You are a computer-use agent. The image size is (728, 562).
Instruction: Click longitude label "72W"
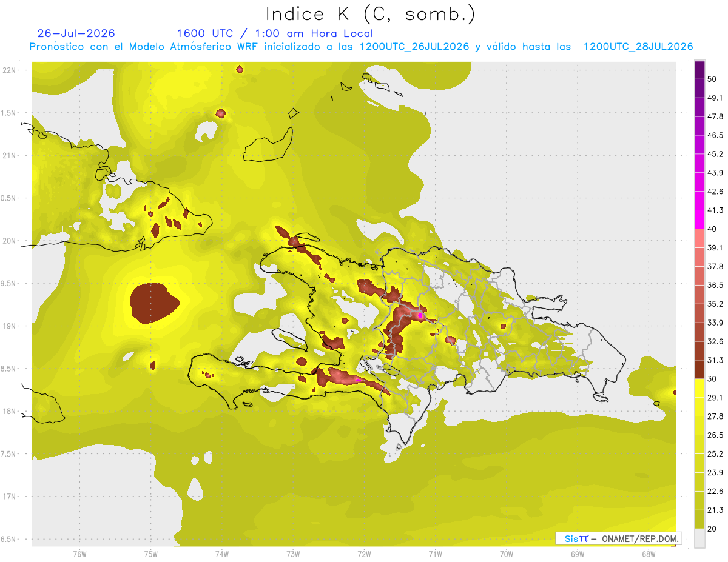point(364,554)
